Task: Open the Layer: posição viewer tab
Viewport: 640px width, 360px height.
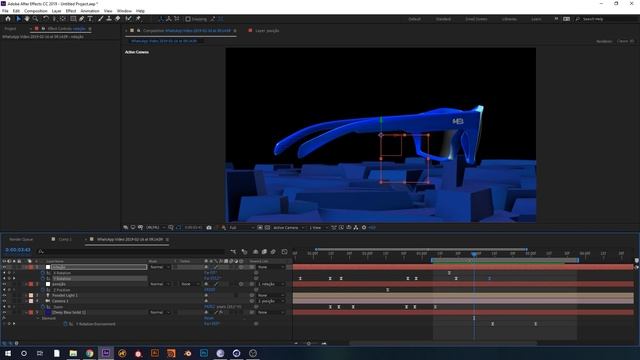Action: tap(267, 31)
